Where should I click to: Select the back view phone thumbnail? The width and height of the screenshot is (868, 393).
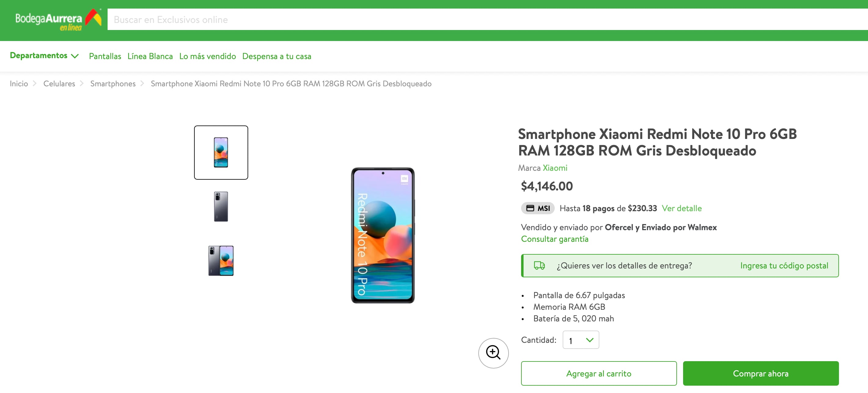pyautogui.click(x=221, y=207)
